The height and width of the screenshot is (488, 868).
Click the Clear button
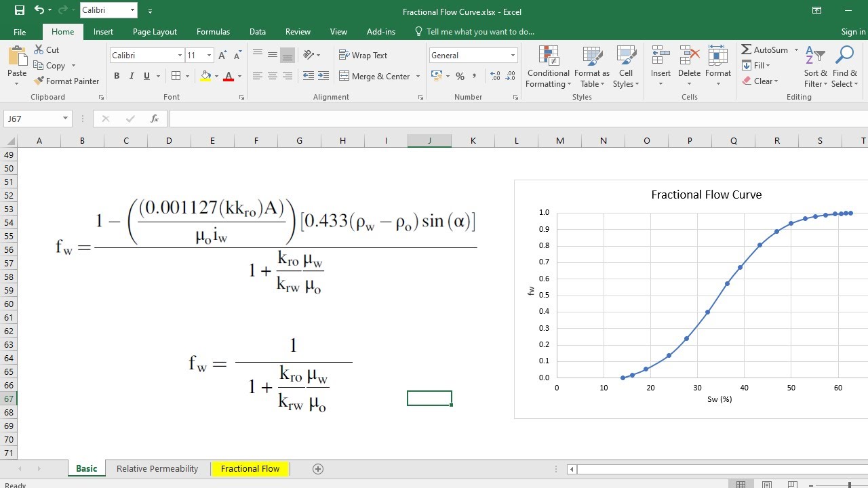[x=759, y=81]
